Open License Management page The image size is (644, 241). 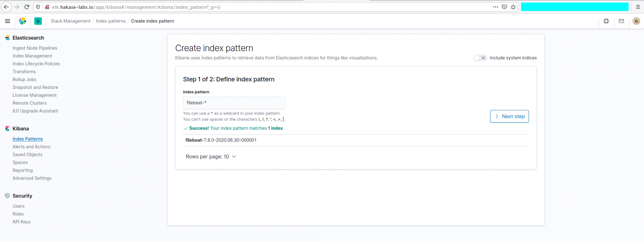(x=34, y=95)
